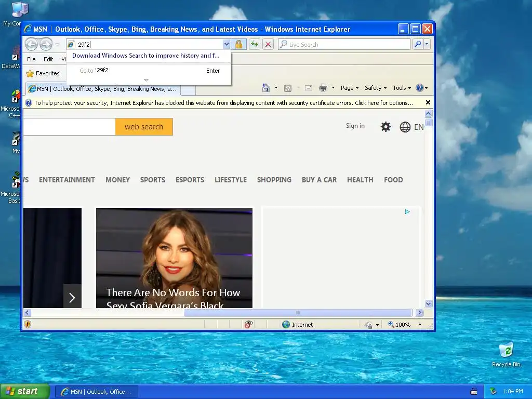The width and height of the screenshot is (532, 399).
Task: Click the Refresh page button
Action: [255, 44]
